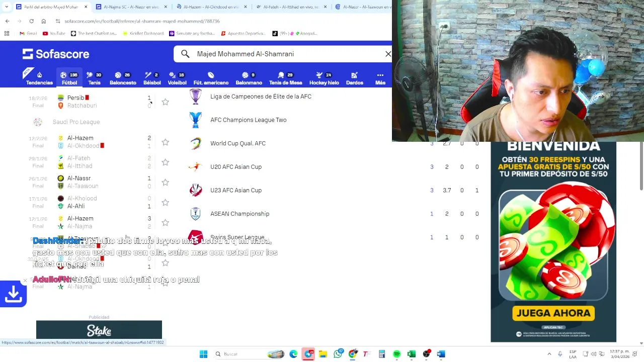Screen dimensions: 644x362
Task: Open World Cup Qual. AFC row
Action: coord(238,143)
